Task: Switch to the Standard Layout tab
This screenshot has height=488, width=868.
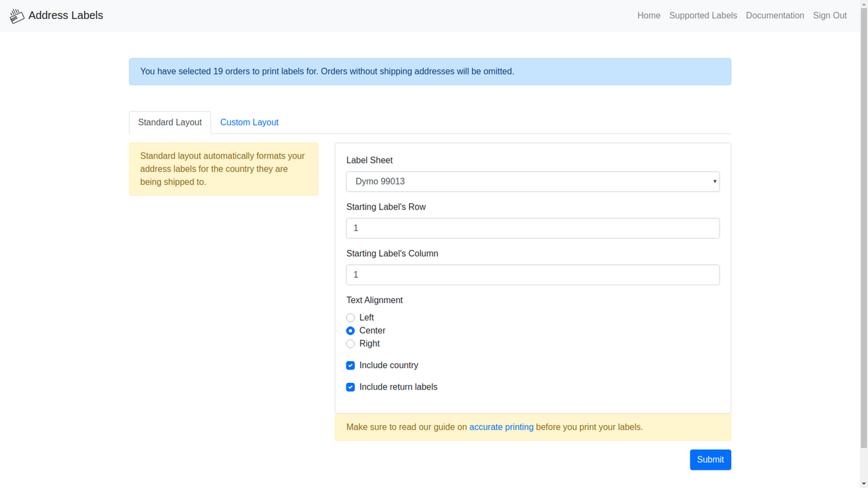Action: coord(170,123)
